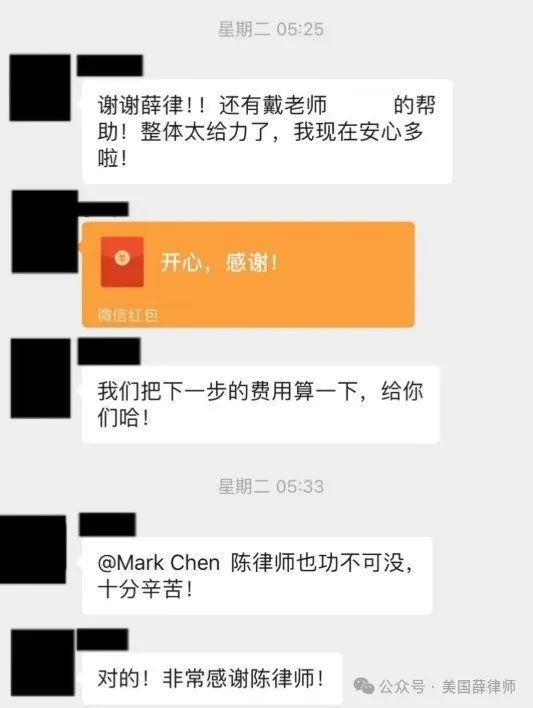Tap the avatar beside the red packet message
This screenshot has width=533, height=708.
coord(45,232)
